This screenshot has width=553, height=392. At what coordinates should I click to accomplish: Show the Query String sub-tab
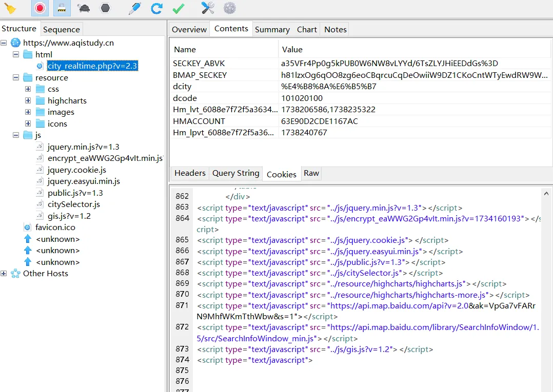[235, 173]
